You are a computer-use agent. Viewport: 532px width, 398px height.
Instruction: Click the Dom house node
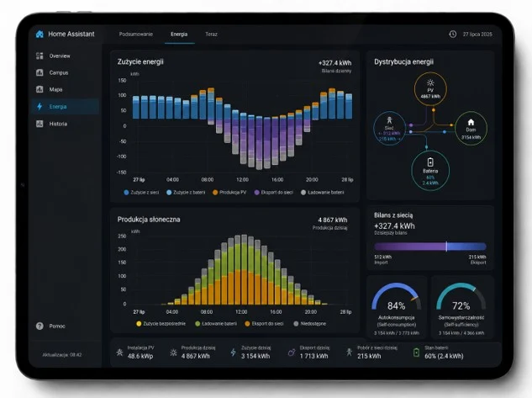coord(471,129)
